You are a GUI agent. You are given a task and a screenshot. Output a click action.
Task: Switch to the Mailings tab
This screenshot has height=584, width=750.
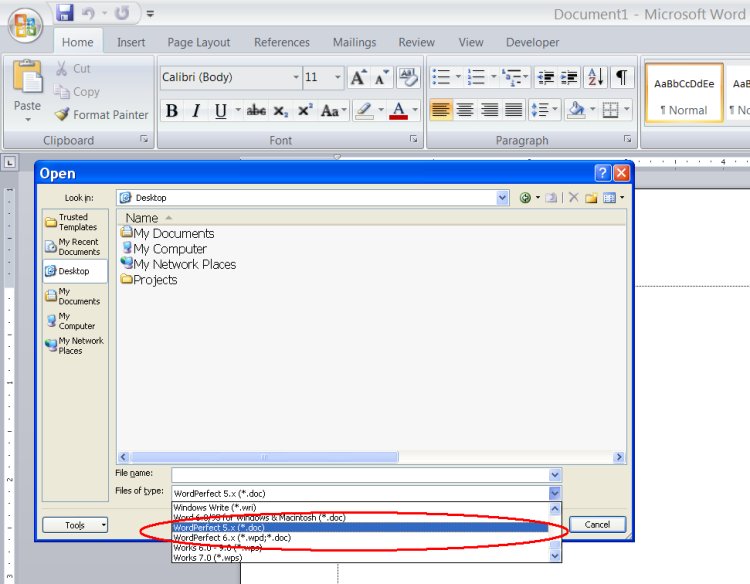click(354, 43)
